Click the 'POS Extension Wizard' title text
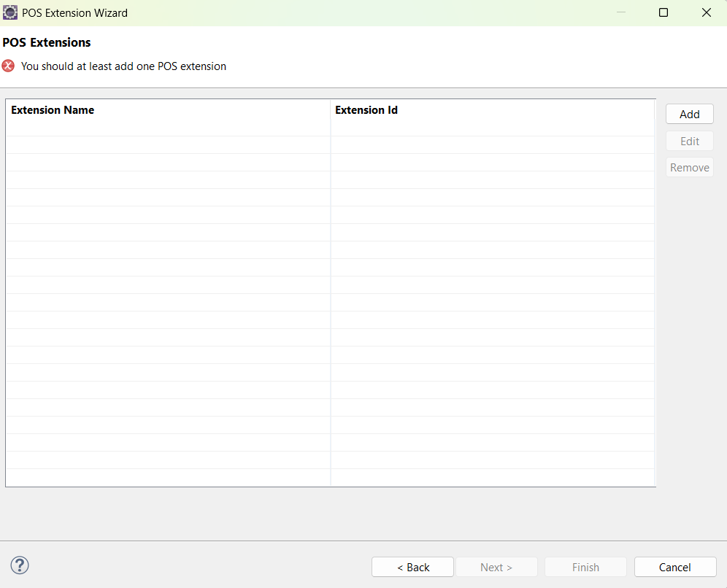727x588 pixels. [x=74, y=13]
